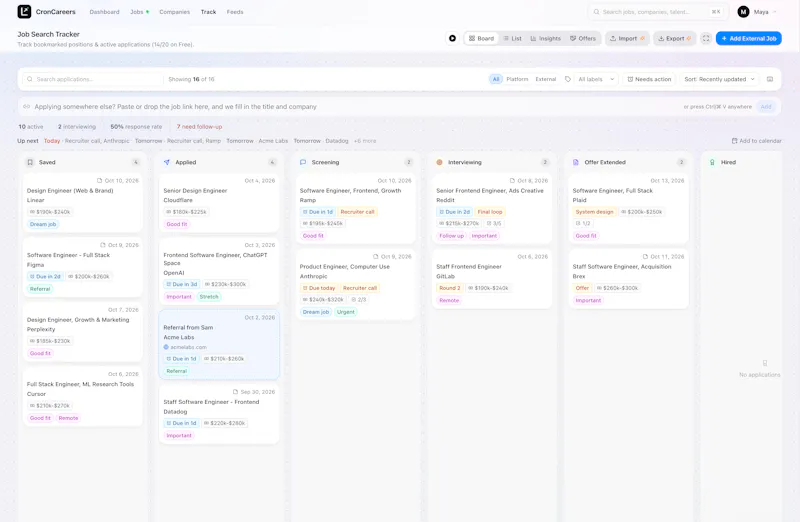Open the Dashboard nav item

coord(104,12)
